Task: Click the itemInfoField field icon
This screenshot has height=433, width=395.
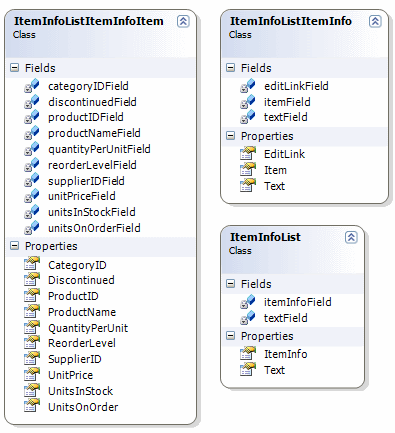Action: pyautogui.click(x=248, y=302)
